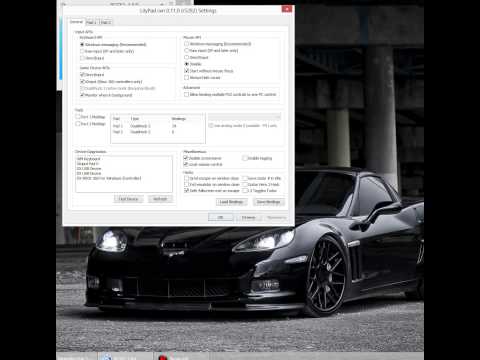Select mouse Windows messaging option

(x=218, y=44)
